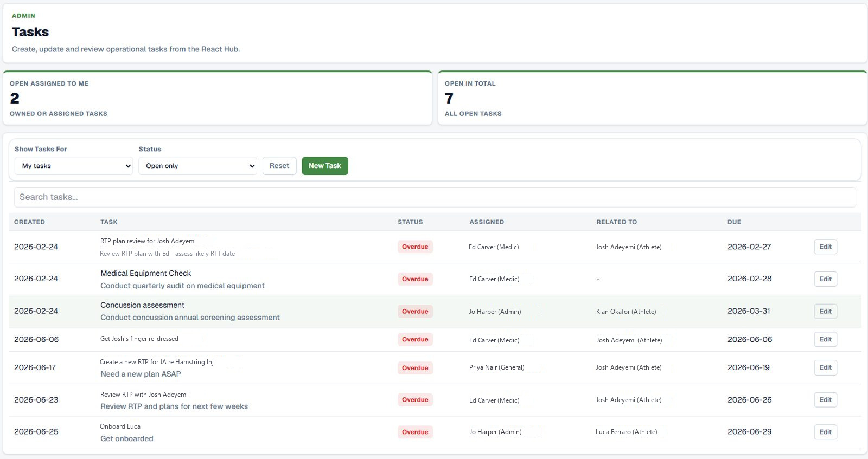868x459 pixels.
Task: Edit the Onboard Luca task
Action: 825,432
